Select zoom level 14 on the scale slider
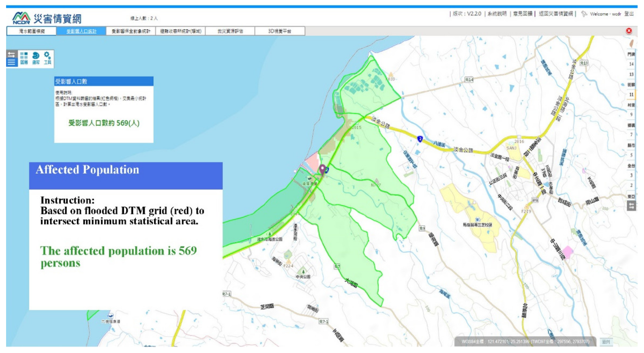Viewport: 644px width, 353px height. 631,64
